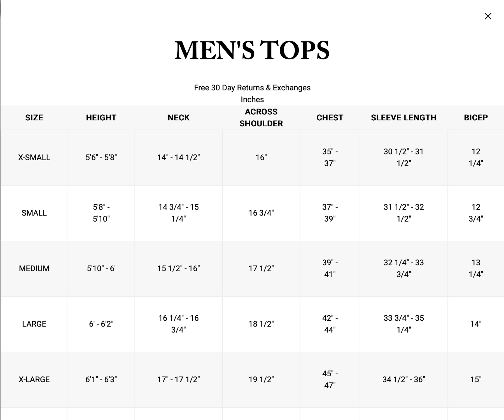Click the SIZE column header

click(x=34, y=118)
